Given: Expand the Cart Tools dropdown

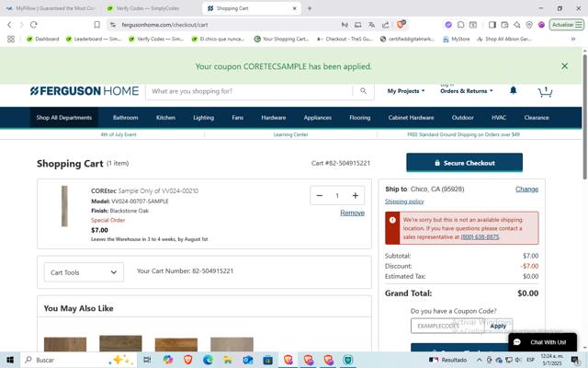Looking at the screenshot, I should [84, 272].
